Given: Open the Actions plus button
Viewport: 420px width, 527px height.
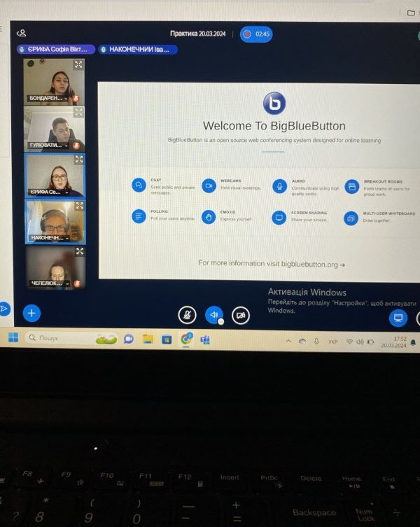Looking at the screenshot, I should 31,314.
